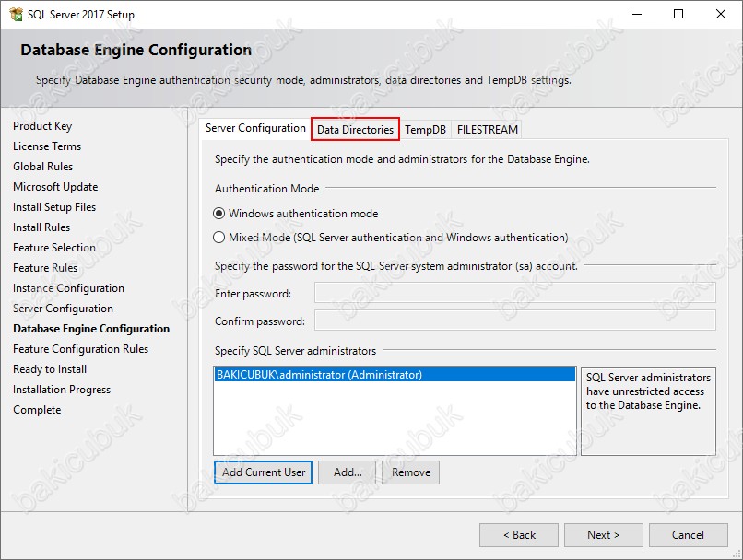Click Database Engine Configuration sidebar step
Viewport: 743px width, 560px height.
pos(91,329)
